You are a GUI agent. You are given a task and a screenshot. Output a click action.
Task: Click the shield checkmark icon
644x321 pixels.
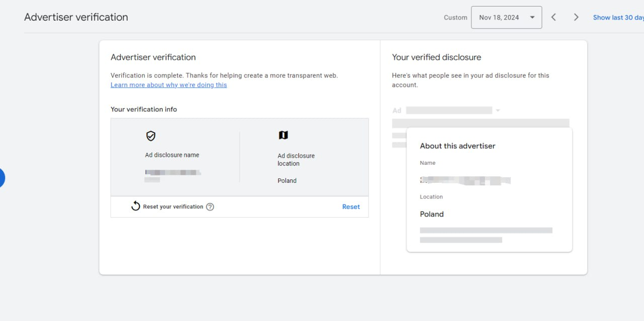[150, 136]
